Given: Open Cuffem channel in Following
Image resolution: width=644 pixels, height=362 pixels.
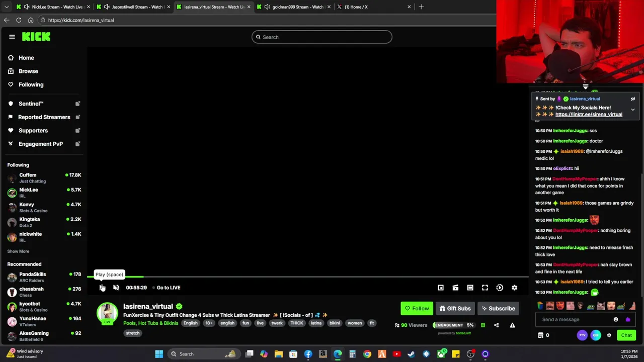Looking at the screenshot, I should (44, 178).
